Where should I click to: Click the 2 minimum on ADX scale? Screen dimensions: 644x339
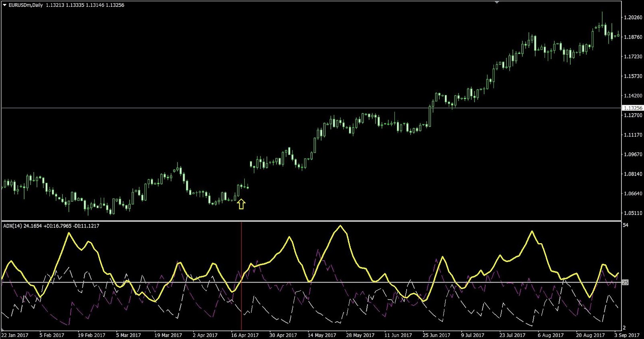click(624, 328)
